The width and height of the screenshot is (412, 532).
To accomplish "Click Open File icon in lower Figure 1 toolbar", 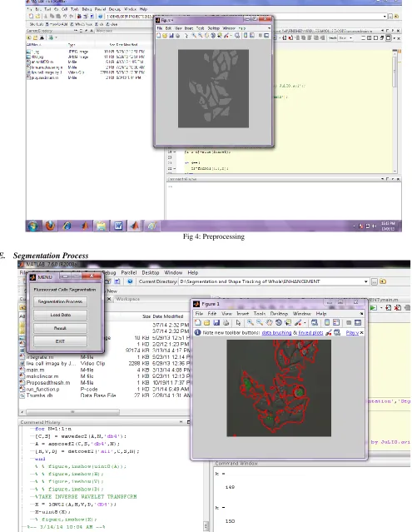I will click(x=207, y=323).
